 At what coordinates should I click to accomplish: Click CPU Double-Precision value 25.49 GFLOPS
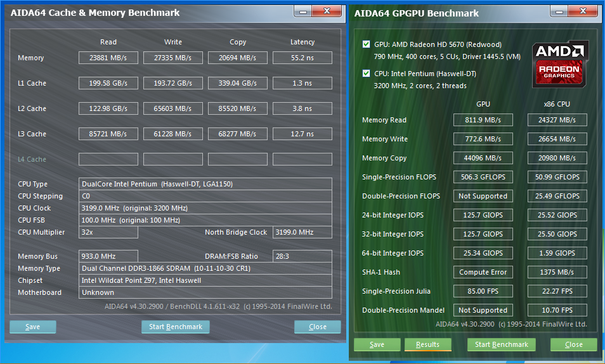(557, 196)
